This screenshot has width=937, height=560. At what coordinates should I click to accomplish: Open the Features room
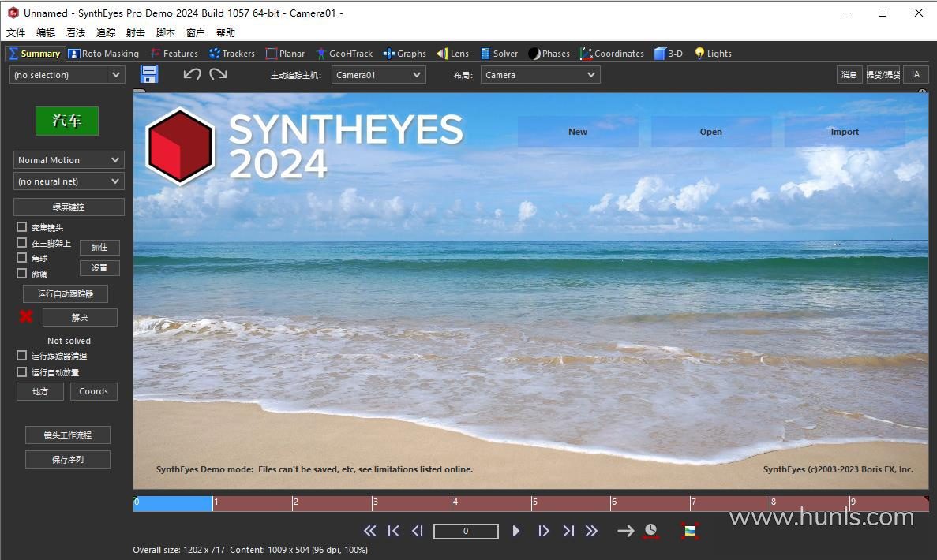[x=174, y=54]
